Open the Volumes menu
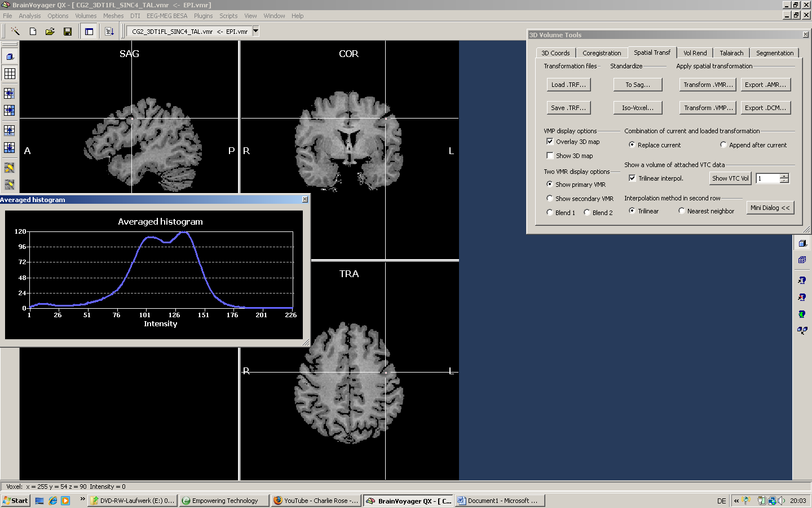Screen dimensions: 812x508 point(86,16)
